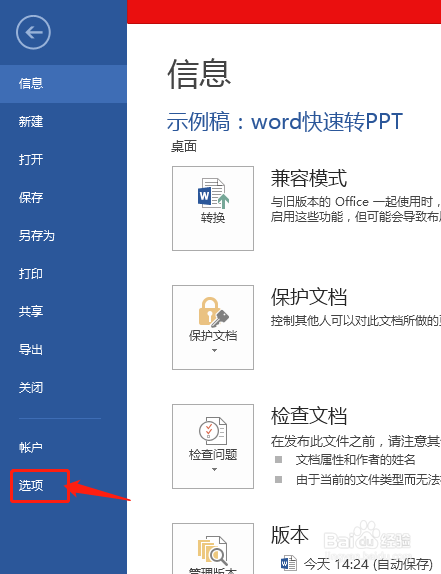
Task: Select 信息 in the sidebar
Action: tap(63, 84)
